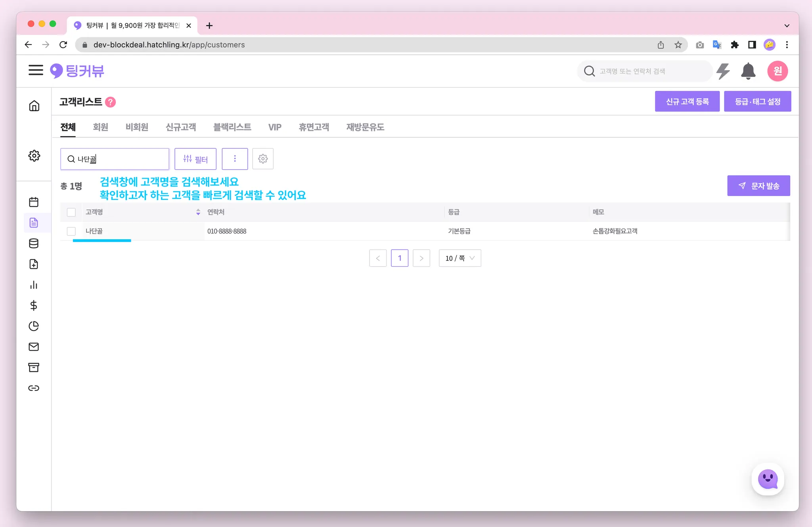Click the 신규 고객 등록 button
Viewport: 812px width, 527px height.
687,102
